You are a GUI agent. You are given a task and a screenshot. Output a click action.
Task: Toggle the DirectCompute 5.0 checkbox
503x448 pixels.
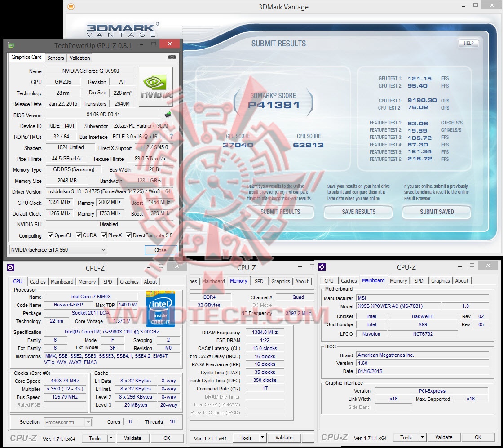128,235
